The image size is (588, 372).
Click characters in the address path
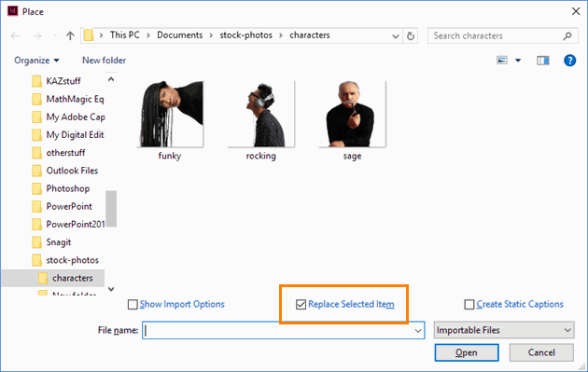[x=309, y=35]
